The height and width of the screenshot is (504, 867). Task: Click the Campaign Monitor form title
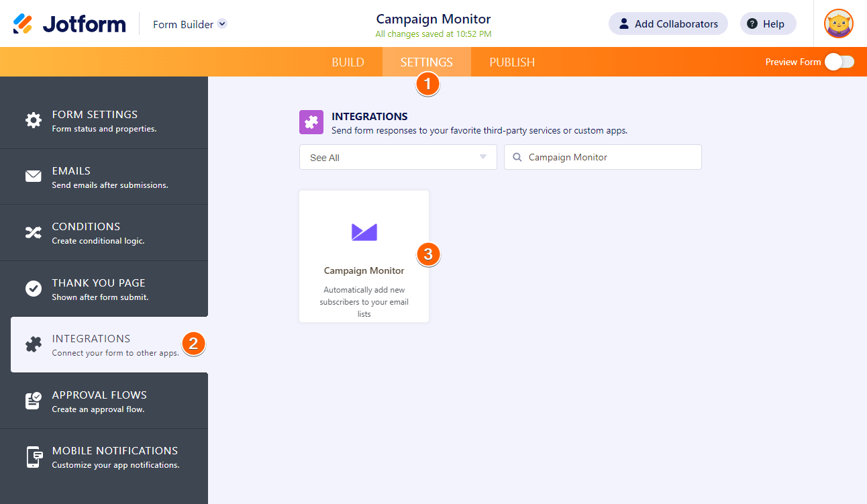point(433,19)
